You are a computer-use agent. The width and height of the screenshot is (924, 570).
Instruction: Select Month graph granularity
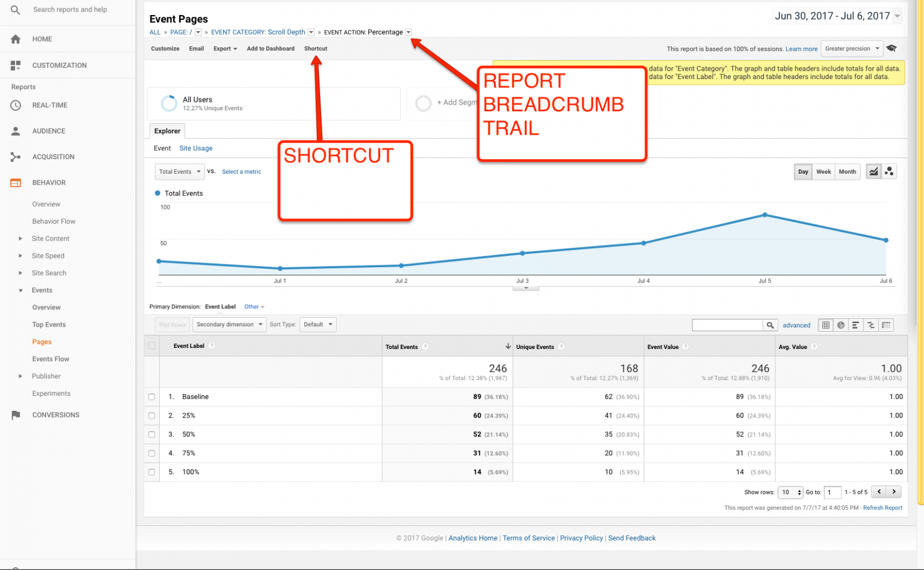pyautogui.click(x=847, y=171)
